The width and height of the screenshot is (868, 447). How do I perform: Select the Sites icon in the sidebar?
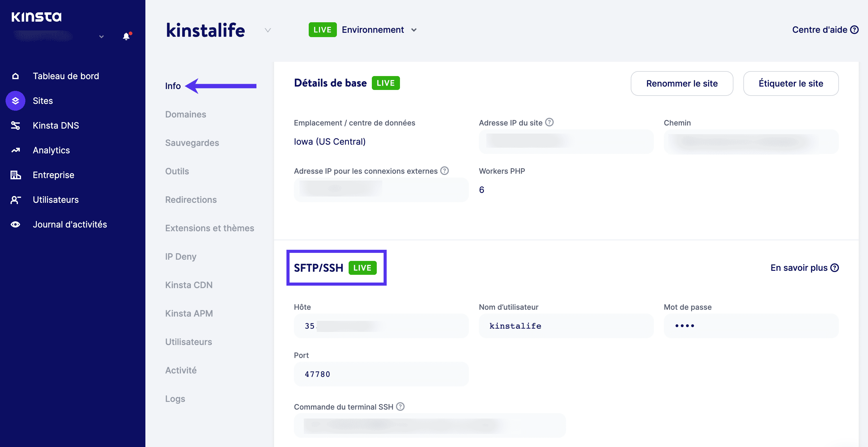click(15, 100)
